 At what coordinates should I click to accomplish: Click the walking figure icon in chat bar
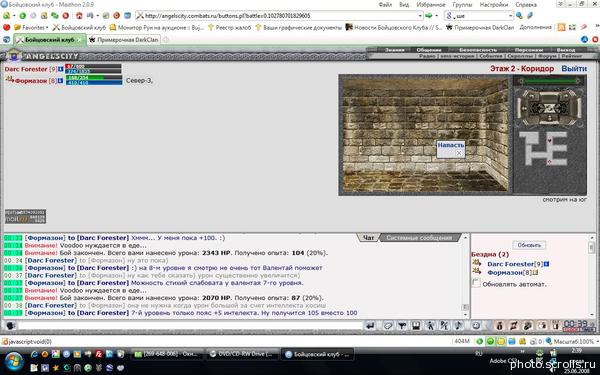[x=430, y=326]
